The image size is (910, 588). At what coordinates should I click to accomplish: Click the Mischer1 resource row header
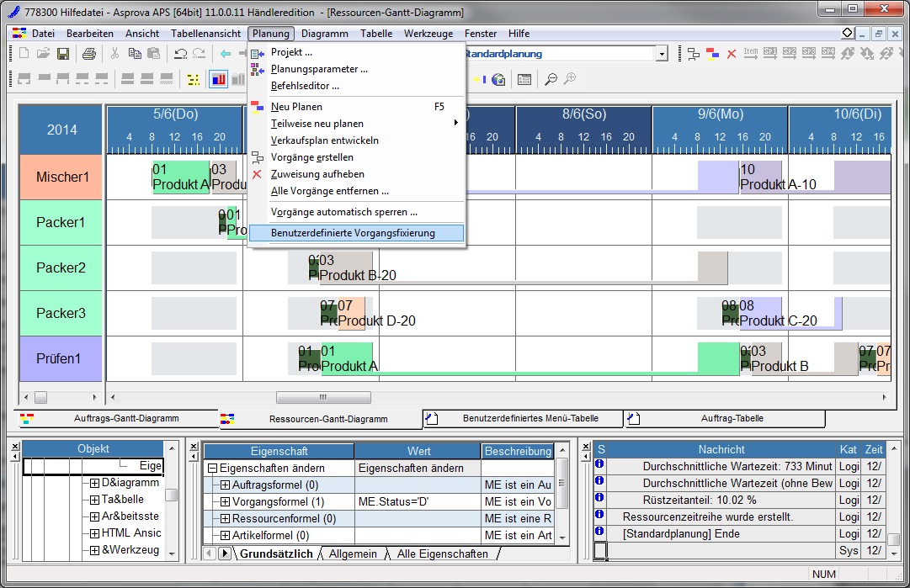pyautogui.click(x=61, y=177)
